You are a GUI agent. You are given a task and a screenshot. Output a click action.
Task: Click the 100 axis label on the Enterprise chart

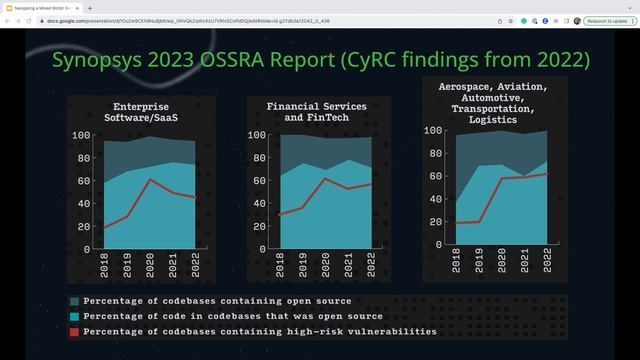click(x=81, y=135)
